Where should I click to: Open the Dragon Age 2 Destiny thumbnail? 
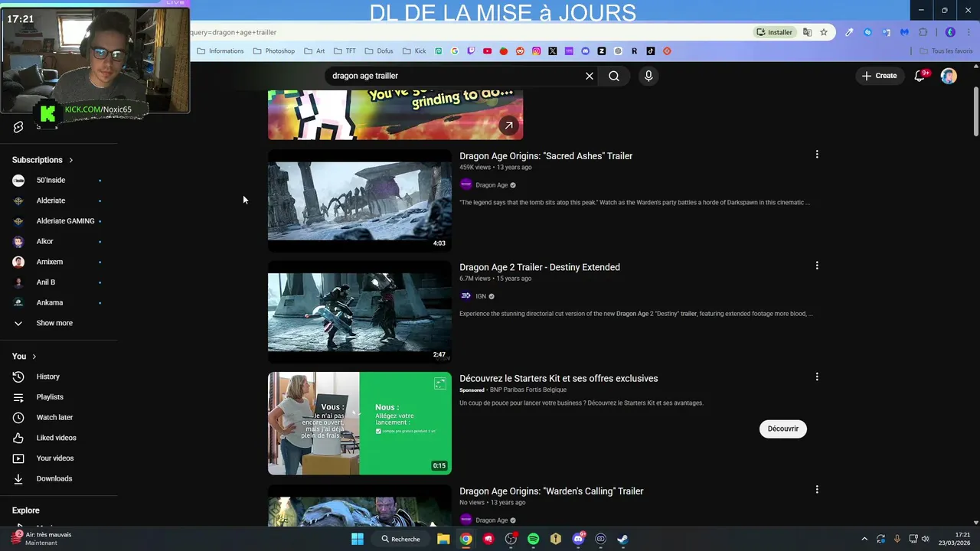[x=360, y=311]
